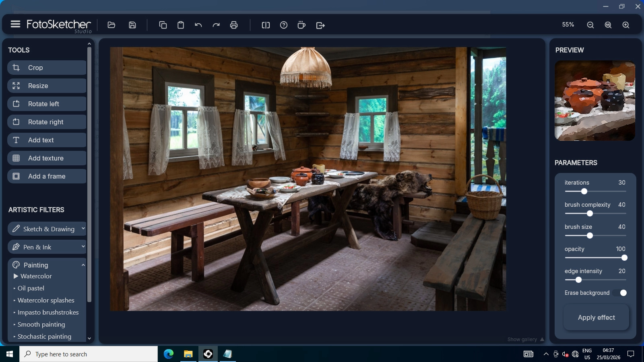Click the tools panel scrollbar up arrow
The height and width of the screenshot is (362, 644).
(89, 43)
